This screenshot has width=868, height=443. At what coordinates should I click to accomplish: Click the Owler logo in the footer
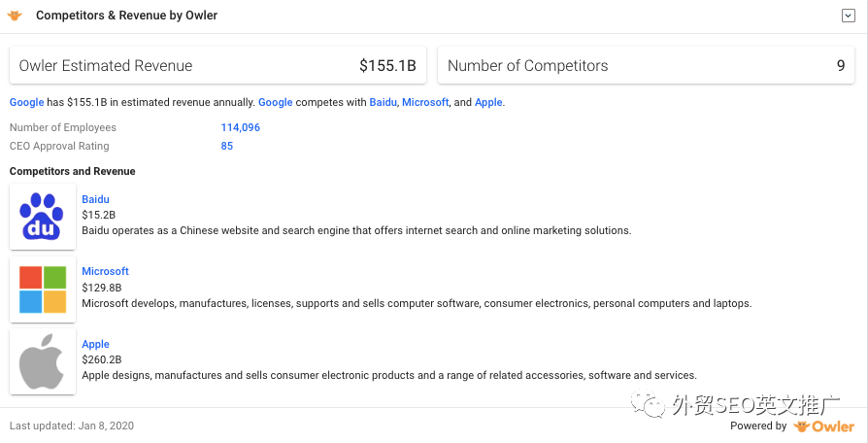click(824, 426)
